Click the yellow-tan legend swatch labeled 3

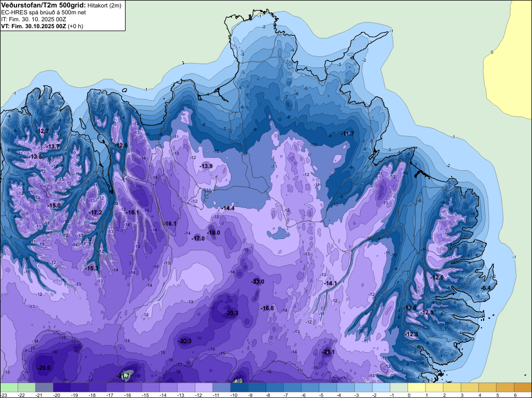[470, 387]
